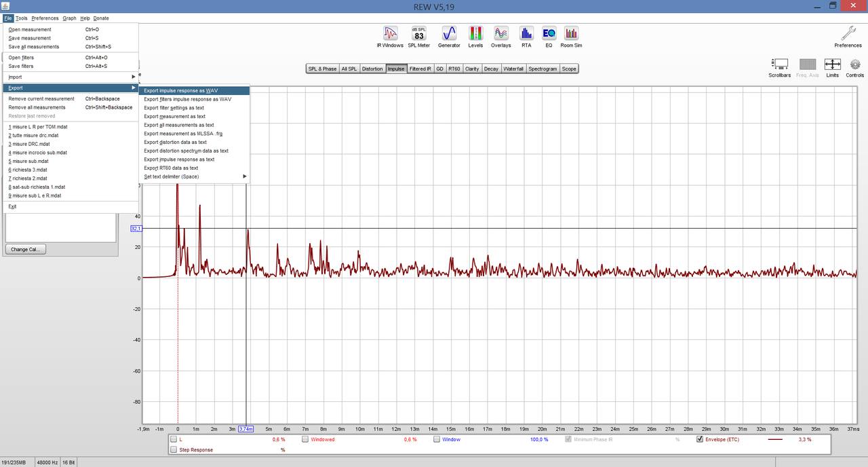Click the 48000 Hz status entry
868x467 pixels.
coord(47,462)
